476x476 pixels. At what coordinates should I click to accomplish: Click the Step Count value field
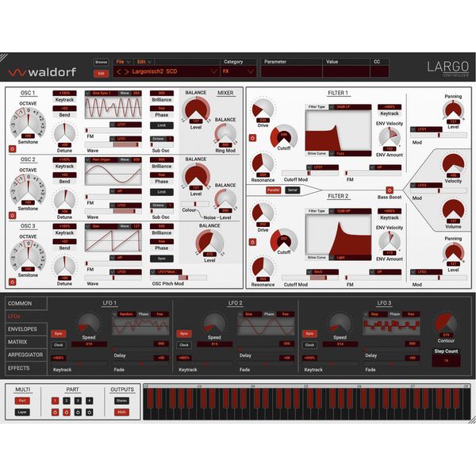pos(446,359)
